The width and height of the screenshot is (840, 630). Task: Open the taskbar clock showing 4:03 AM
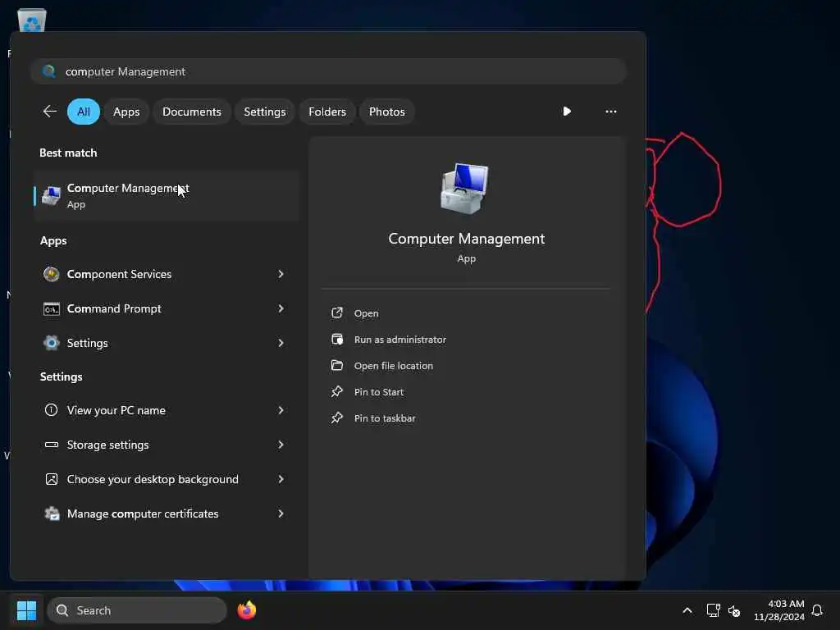(x=779, y=610)
